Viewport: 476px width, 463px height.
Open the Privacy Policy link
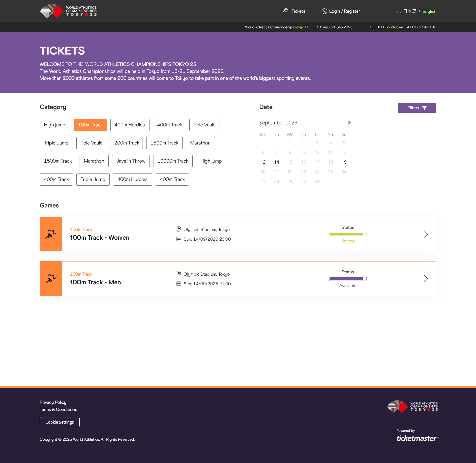53,402
